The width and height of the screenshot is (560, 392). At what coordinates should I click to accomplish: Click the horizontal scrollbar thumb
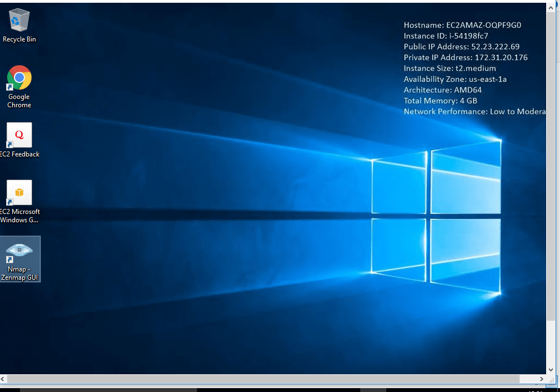pos(263,379)
